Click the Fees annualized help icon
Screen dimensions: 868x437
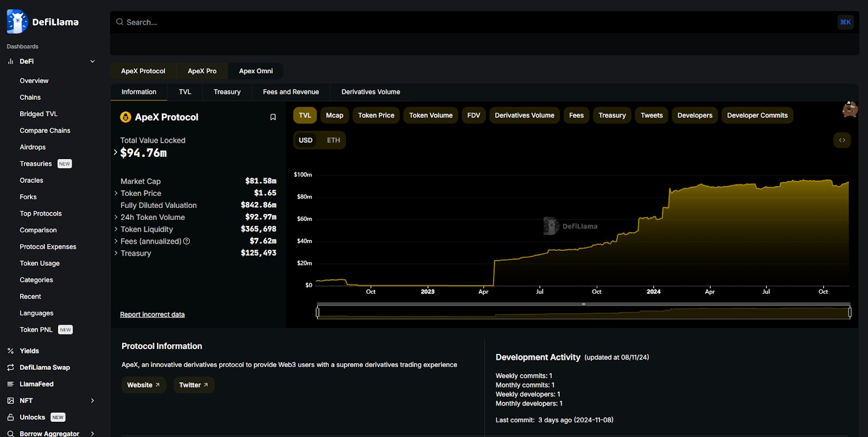pos(187,241)
